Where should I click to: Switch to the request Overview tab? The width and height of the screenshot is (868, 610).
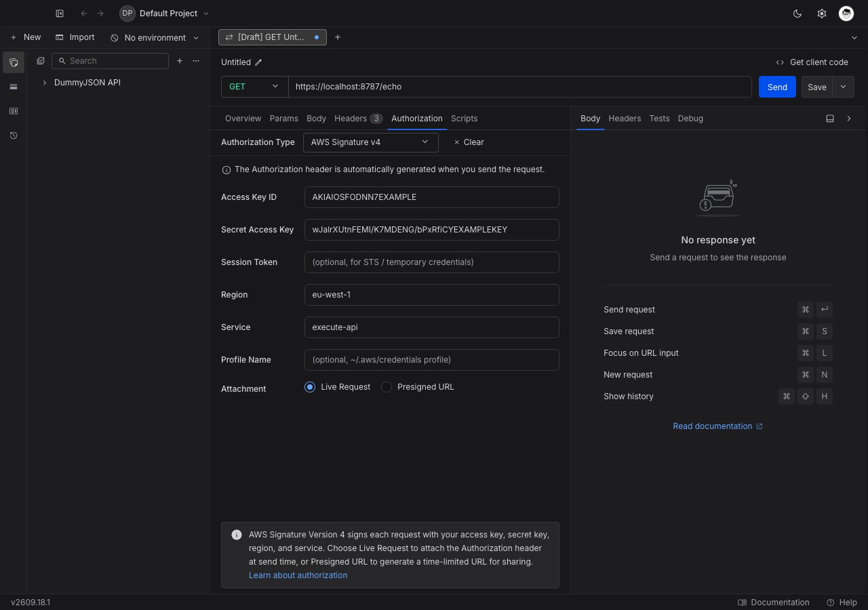[x=243, y=119]
